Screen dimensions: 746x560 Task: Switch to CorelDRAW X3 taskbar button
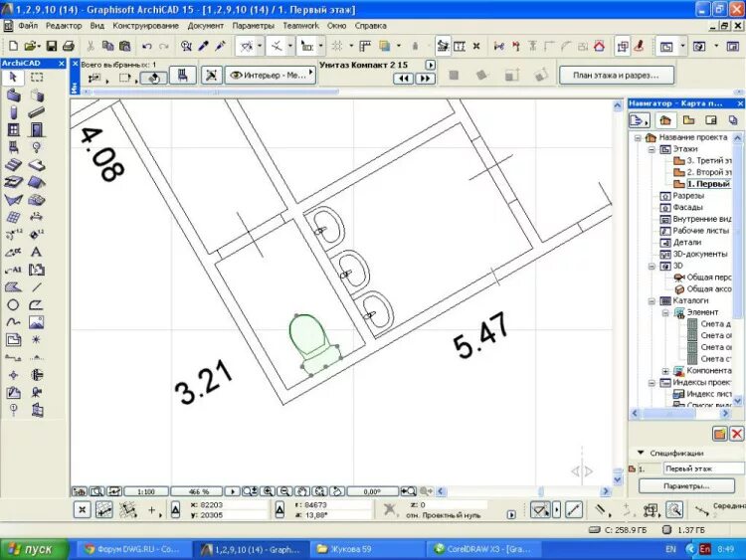[x=482, y=549]
